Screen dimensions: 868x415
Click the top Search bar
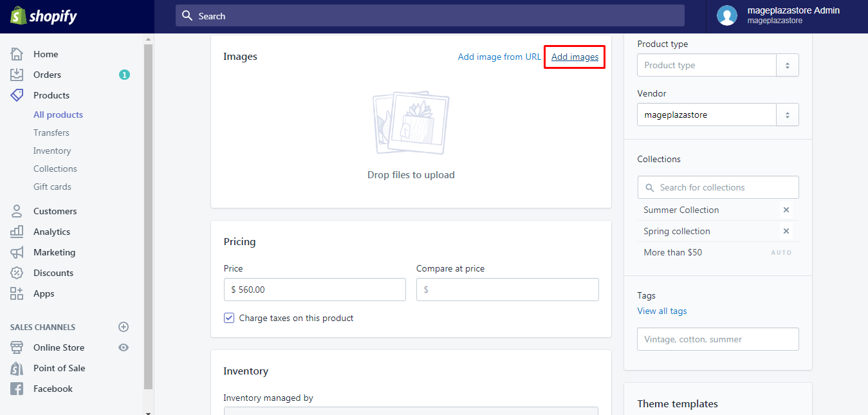[430, 15]
